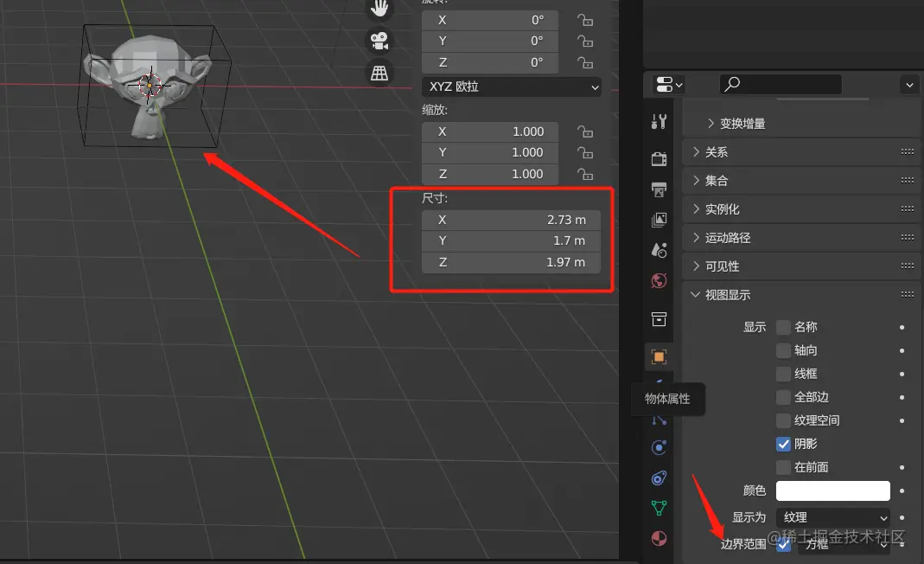Open the Scene properties tab
The image size is (924, 564).
pyautogui.click(x=659, y=250)
